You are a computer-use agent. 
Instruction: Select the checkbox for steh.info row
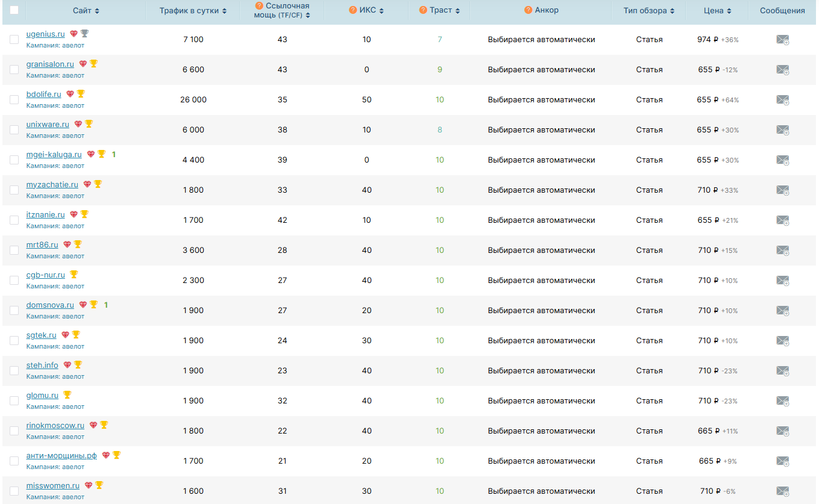click(14, 371)
